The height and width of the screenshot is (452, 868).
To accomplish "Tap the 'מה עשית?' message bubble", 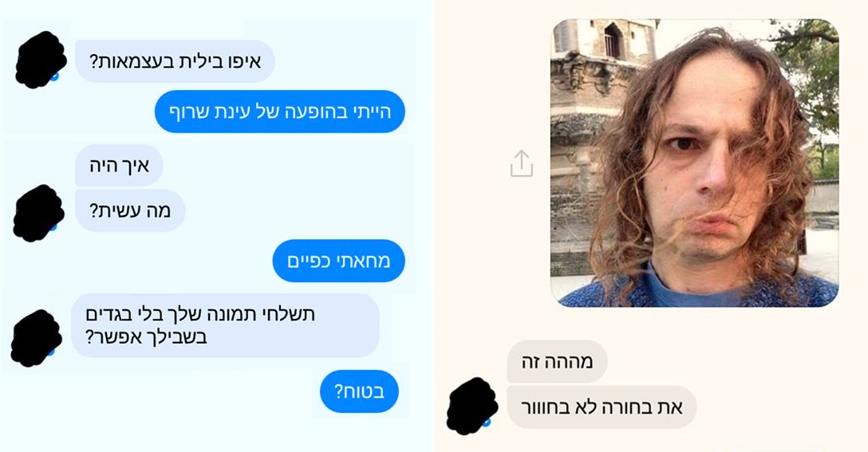I will coord(130,210).
